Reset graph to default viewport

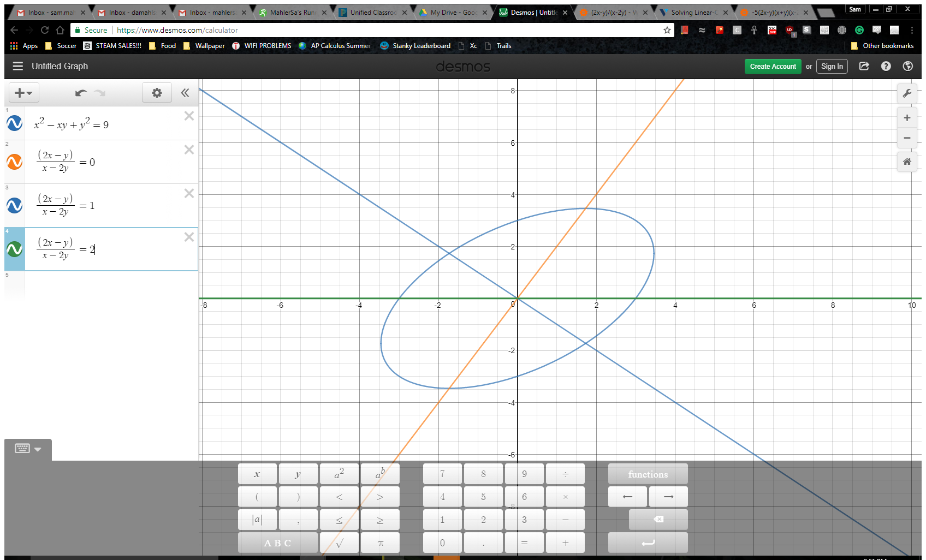click(907, 162)
